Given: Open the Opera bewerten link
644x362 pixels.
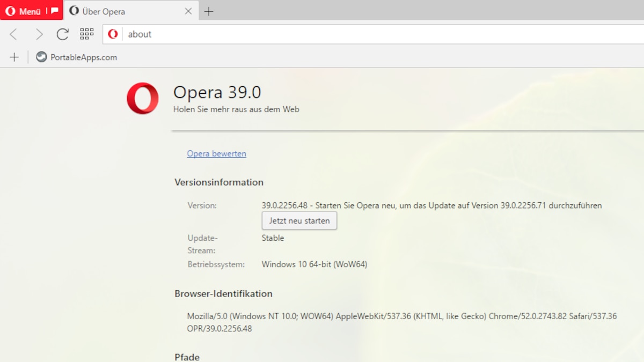Looking at the screenshot, I should pos(216,153).
